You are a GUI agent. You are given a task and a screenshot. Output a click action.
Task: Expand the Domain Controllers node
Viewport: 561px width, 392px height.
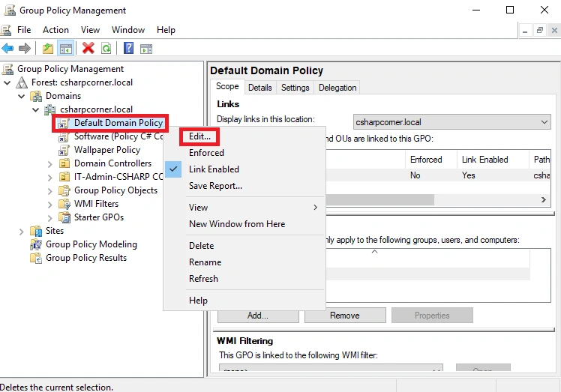click(x=49, y=164)
